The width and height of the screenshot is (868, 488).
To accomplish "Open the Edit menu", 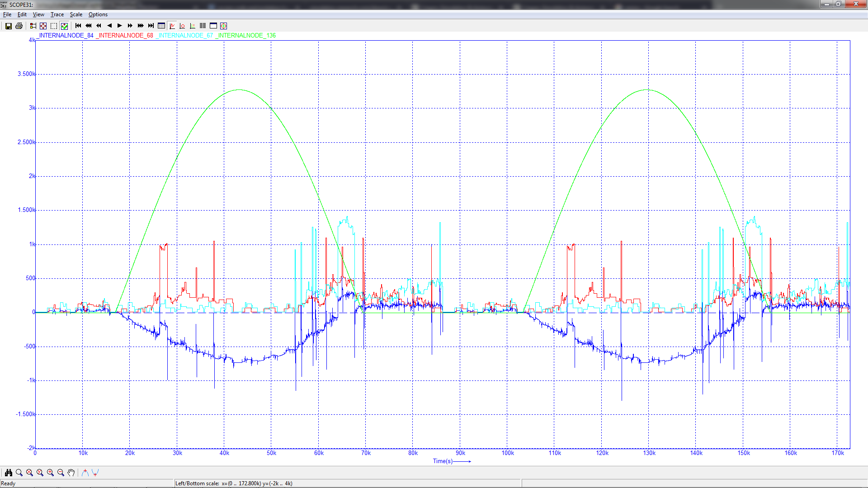I will coord(22,14).
